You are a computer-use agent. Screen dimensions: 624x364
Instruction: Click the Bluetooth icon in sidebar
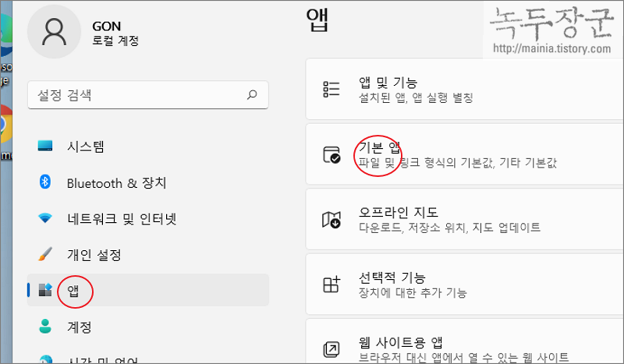coord(45,182)
